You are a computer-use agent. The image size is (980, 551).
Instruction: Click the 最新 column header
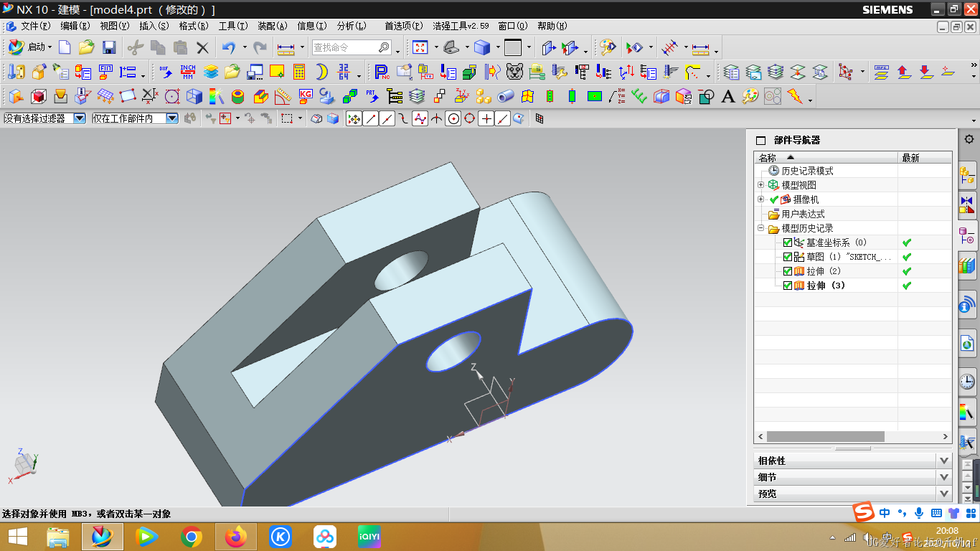click(925, 158)
